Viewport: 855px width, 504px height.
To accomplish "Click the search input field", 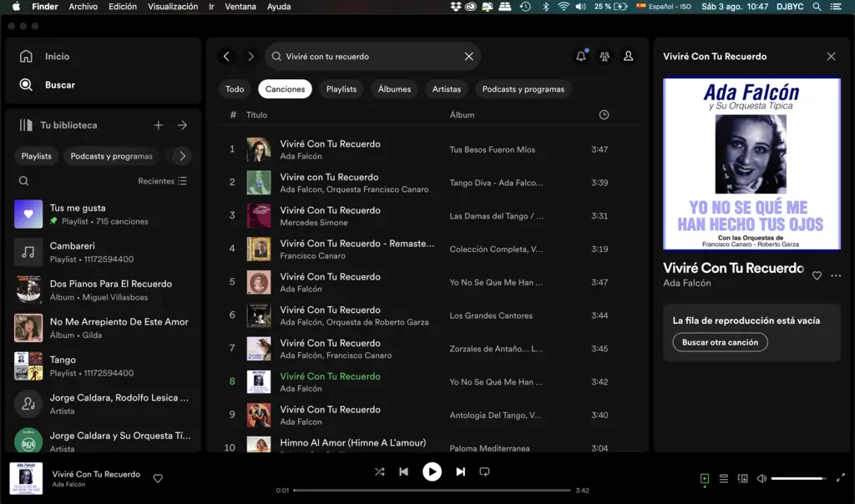I will (x=372, y=56).
